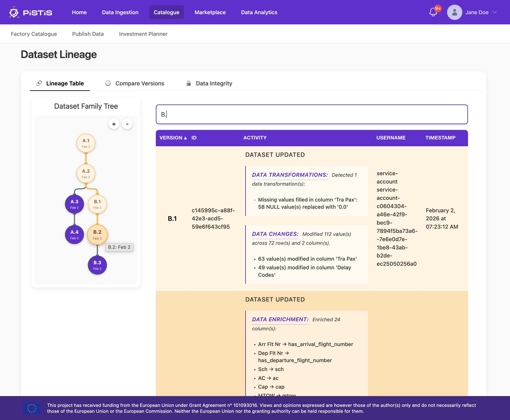510x420 pixels.
Task: Expand the Jane Doe user menu chevron
Action: tap(495, 12)
